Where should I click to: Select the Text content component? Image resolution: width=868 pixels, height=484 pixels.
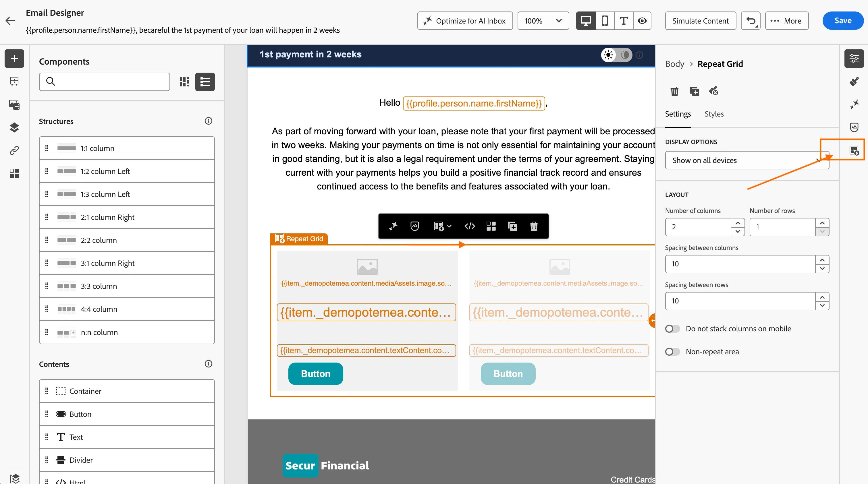[x=127, y=437]
